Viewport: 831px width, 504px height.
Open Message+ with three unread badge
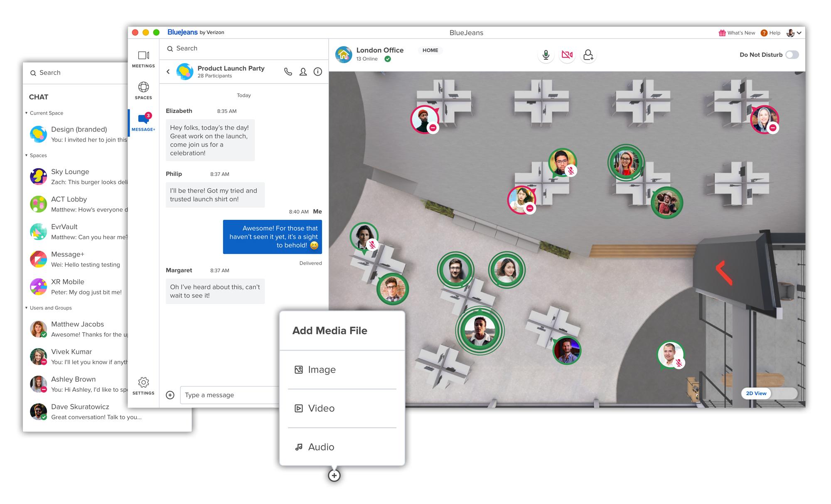point(143,122)
